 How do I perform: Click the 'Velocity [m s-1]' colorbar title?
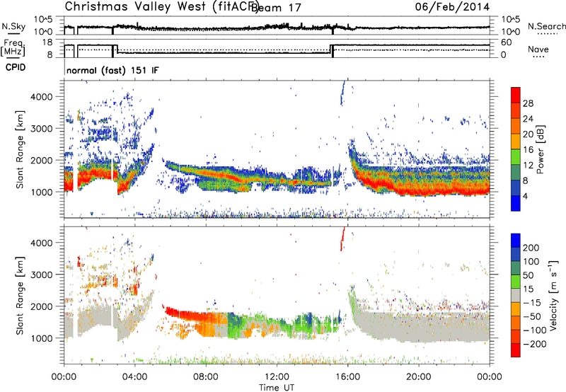(553, 295)
